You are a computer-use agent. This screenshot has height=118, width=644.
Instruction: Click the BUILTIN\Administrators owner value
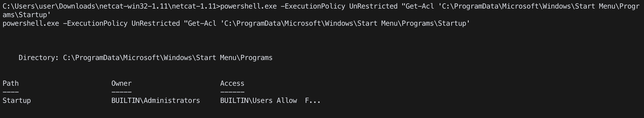tap(156, 101)
